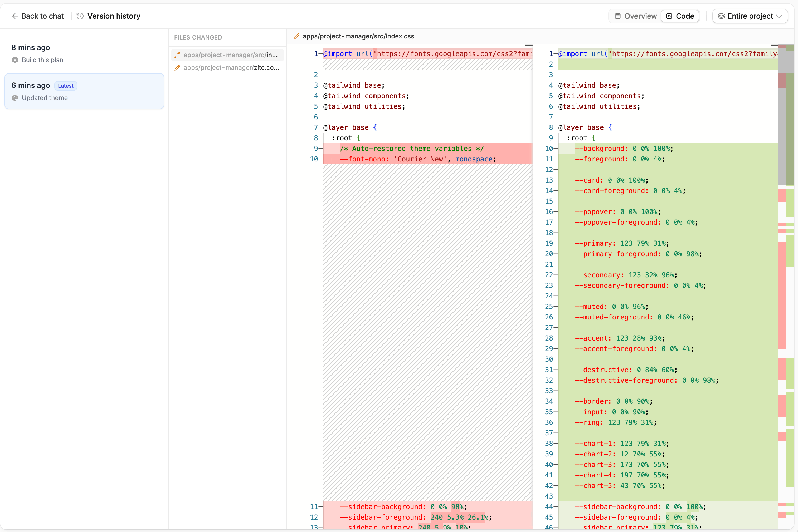Open the Entire project dropdown

click(750, 16)
